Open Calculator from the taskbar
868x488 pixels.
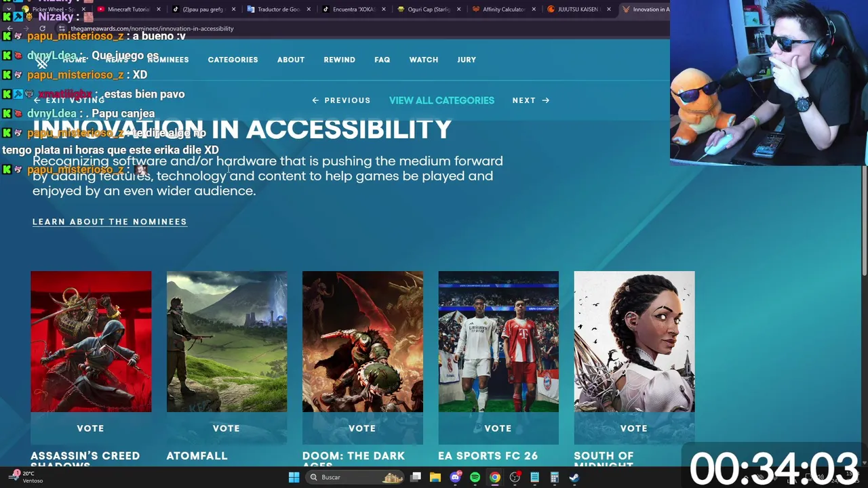554,477
